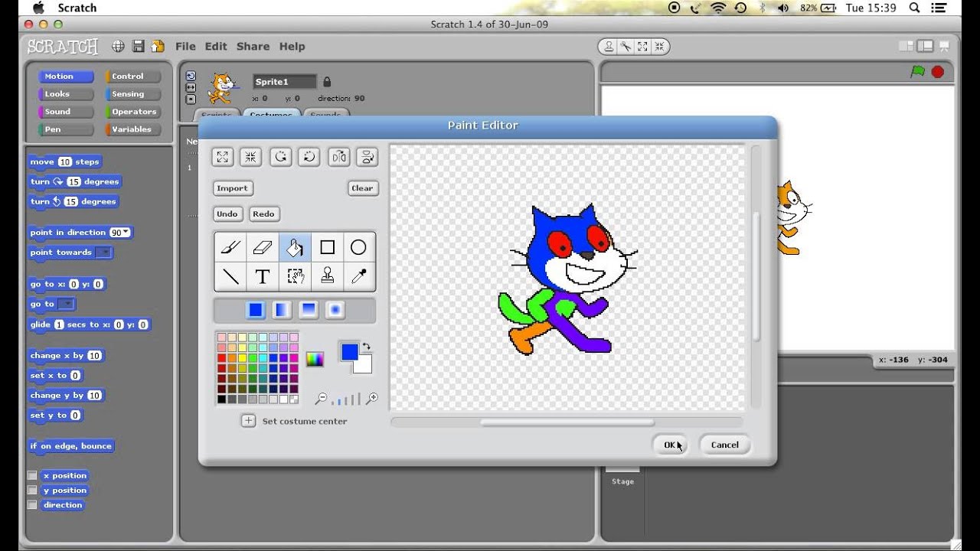Click the globe language icon
This screenshot has width=980, height=551.
tap(118, 47)
